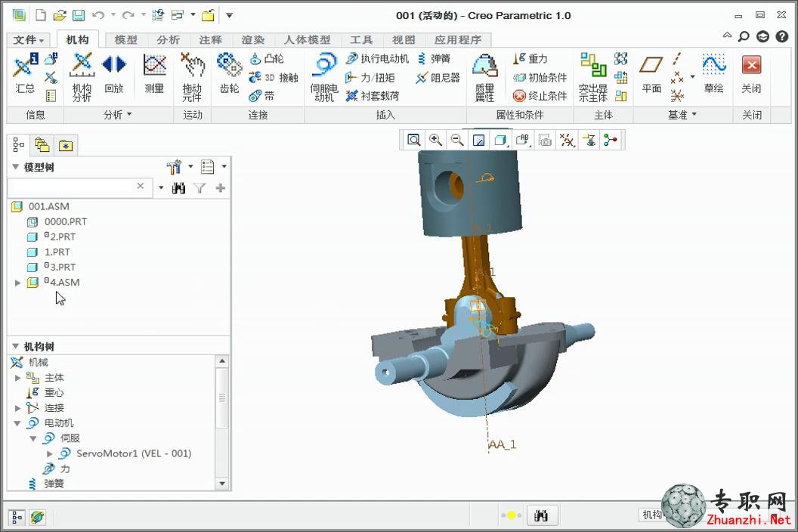Open the Summary (汇总) tool
The image size is (798, 532).
coord(24,74)
